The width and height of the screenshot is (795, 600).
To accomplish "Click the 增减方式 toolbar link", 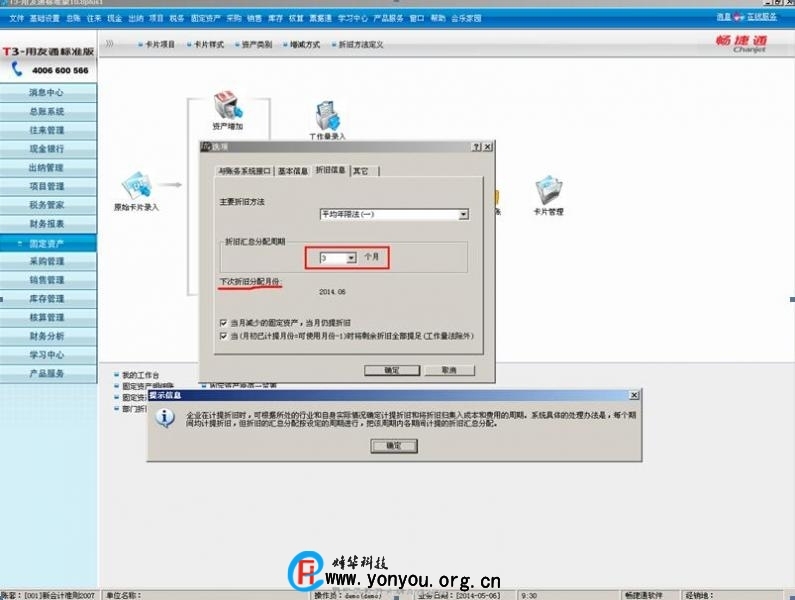I will tap(305, 45).
